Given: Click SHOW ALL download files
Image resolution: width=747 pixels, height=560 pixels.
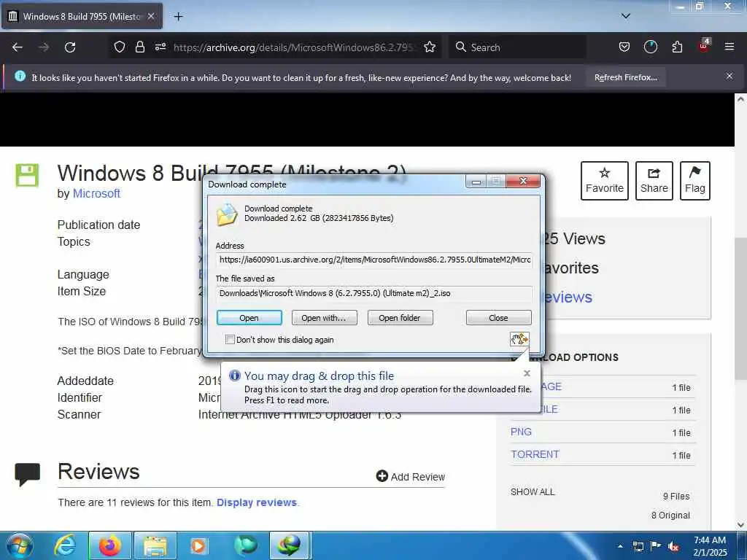Looking at the screenshot, I should (x=533, y=492).
